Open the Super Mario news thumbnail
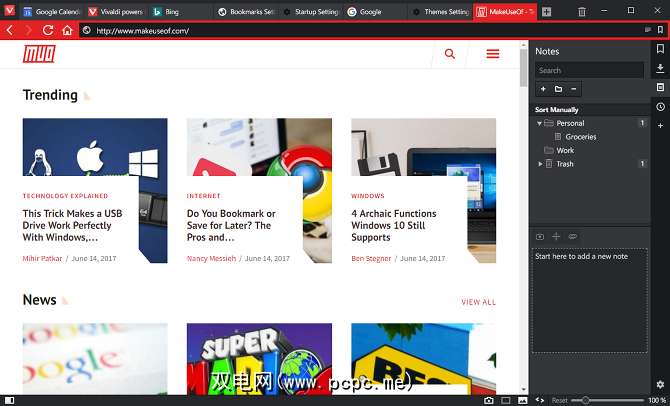Screen dimensions: 670x406 (259, 359)
